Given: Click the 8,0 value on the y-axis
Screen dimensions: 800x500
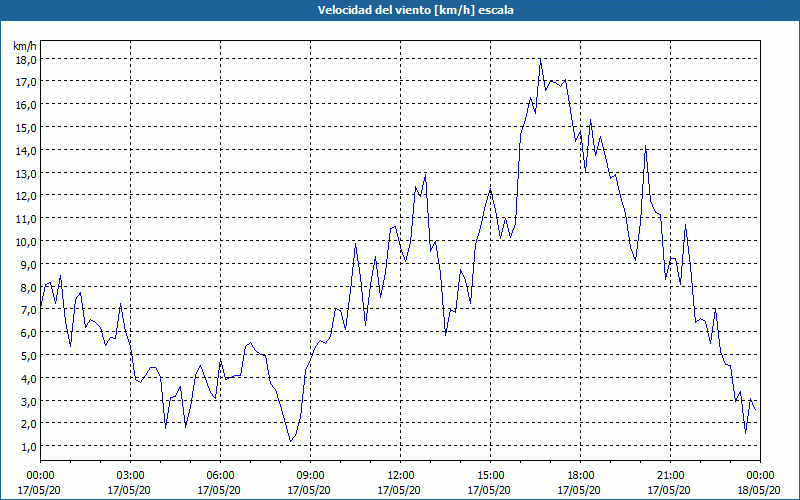Looking at the screenshot, I should pos(28,287).
